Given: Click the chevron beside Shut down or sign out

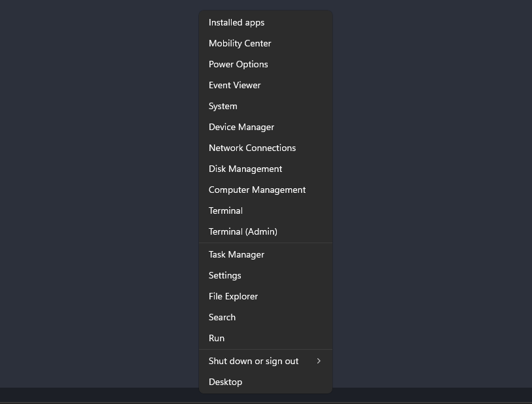Looking at the screenshot, I should point(319,362).
